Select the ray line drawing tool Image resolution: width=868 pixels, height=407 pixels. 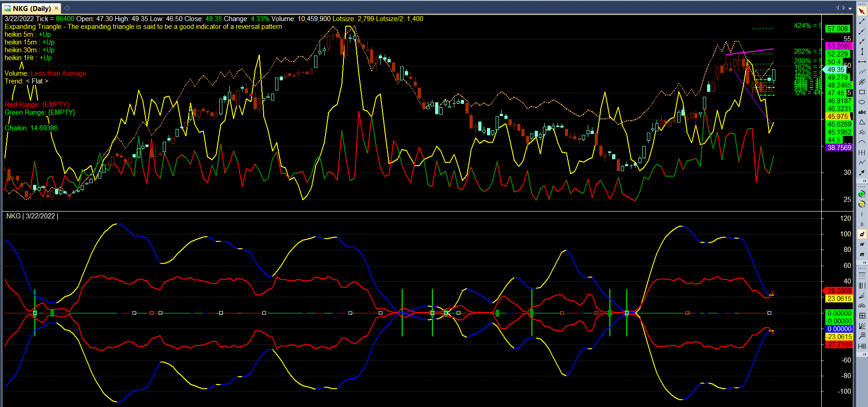coord(862,32)
